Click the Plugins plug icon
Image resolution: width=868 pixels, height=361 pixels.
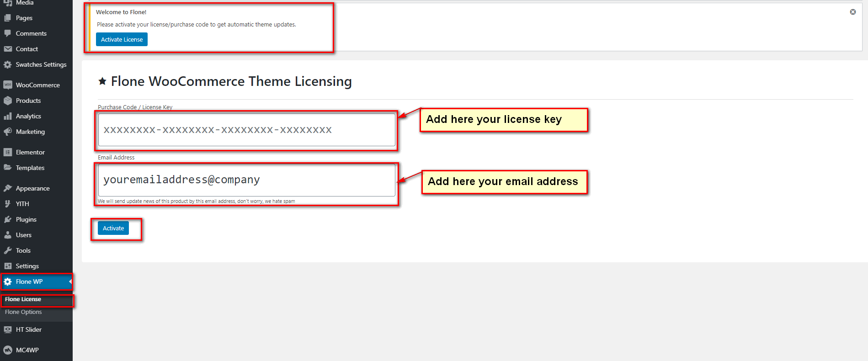point(8,219)
